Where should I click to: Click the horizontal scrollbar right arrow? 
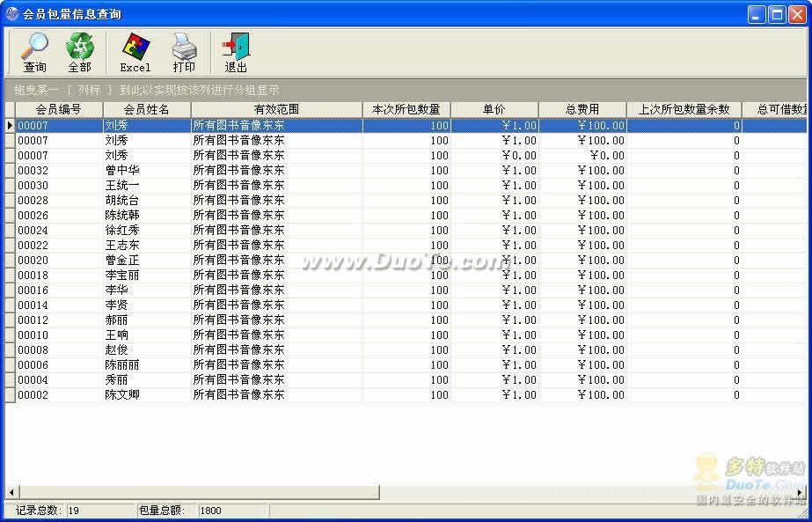tap(800, 492)
